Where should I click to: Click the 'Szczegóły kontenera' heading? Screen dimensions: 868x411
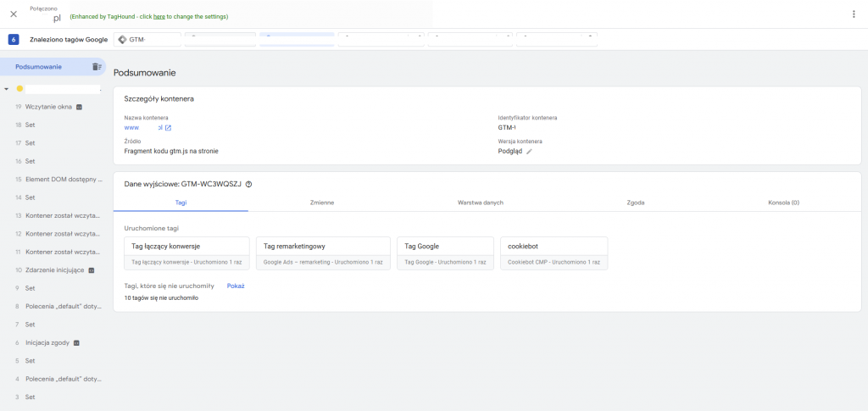pyautogui.click(x=159, y=99)
